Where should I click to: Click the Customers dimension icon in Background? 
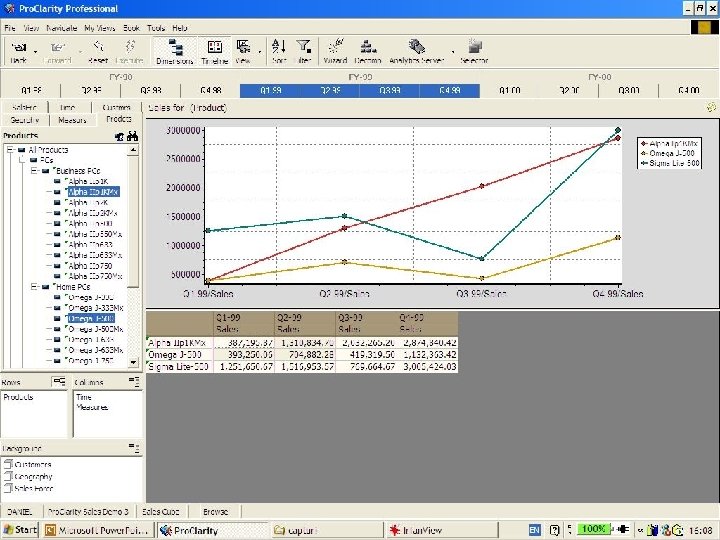pos(8,464)
